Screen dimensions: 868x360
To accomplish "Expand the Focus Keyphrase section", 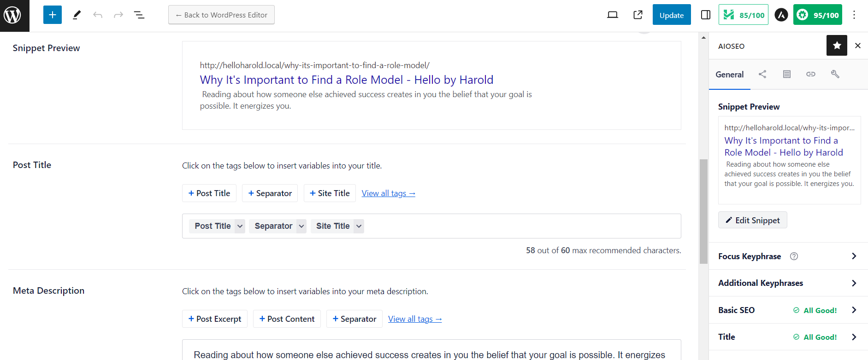I will (854, 256).
